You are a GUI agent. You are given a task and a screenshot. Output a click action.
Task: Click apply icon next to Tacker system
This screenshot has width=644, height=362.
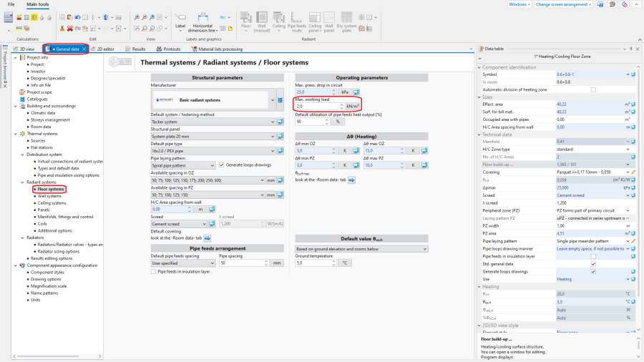(x=280, y=122)
